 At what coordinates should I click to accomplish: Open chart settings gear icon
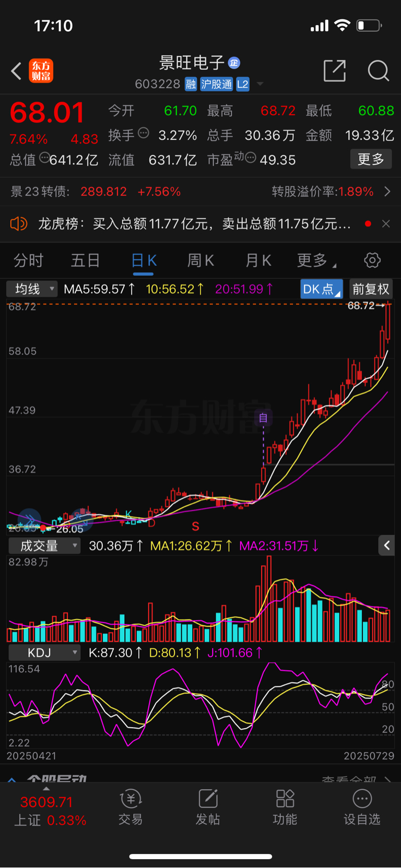[372, 260]
